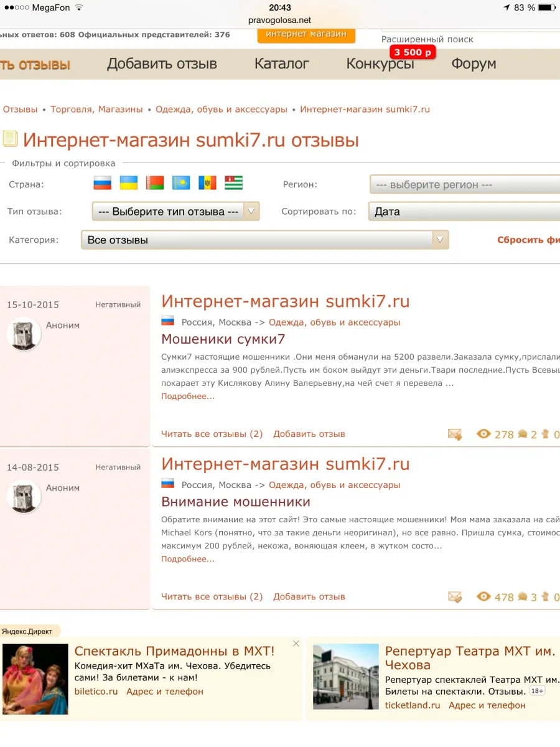Choose the Belarus flag in the country filter

(155, 183)
